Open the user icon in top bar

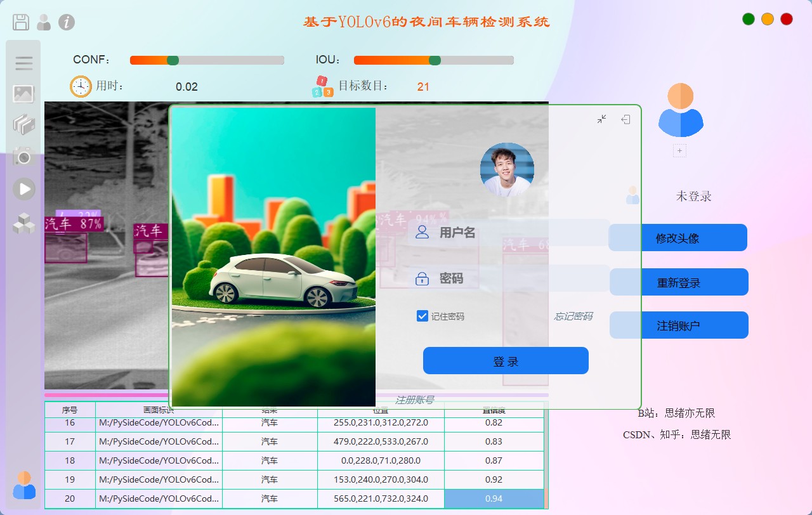coord(44,22)
